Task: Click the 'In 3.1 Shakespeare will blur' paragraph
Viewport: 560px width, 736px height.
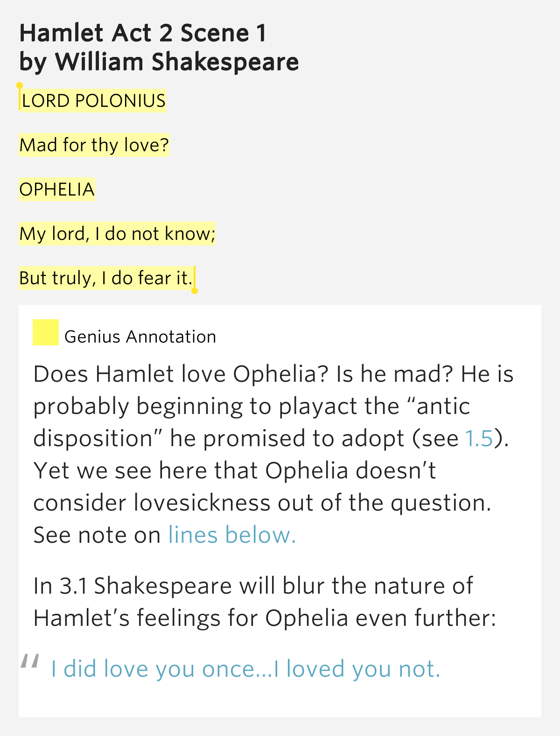Action: click(x=265, y=602)
